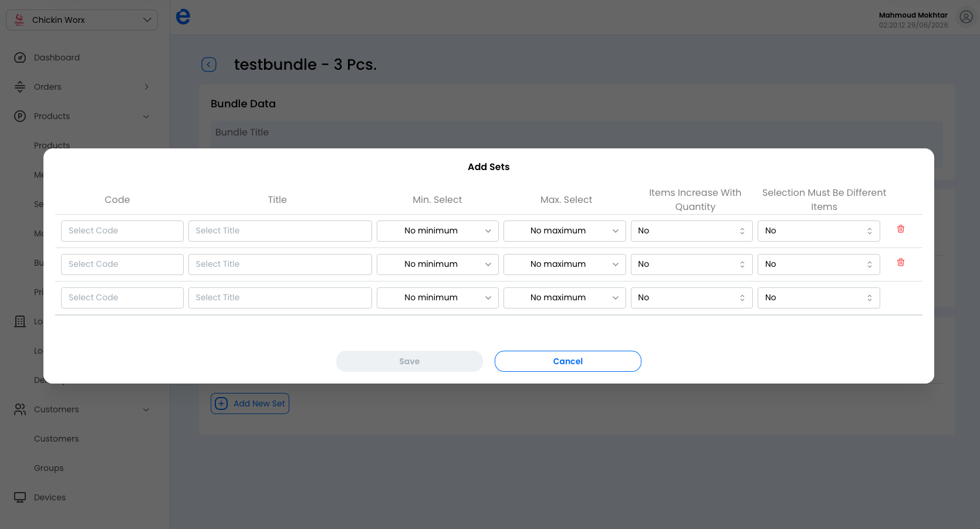Open Selection Must Be Different select, third row
The height and width of the screenshot is (529, 980).
coord(819,298)
